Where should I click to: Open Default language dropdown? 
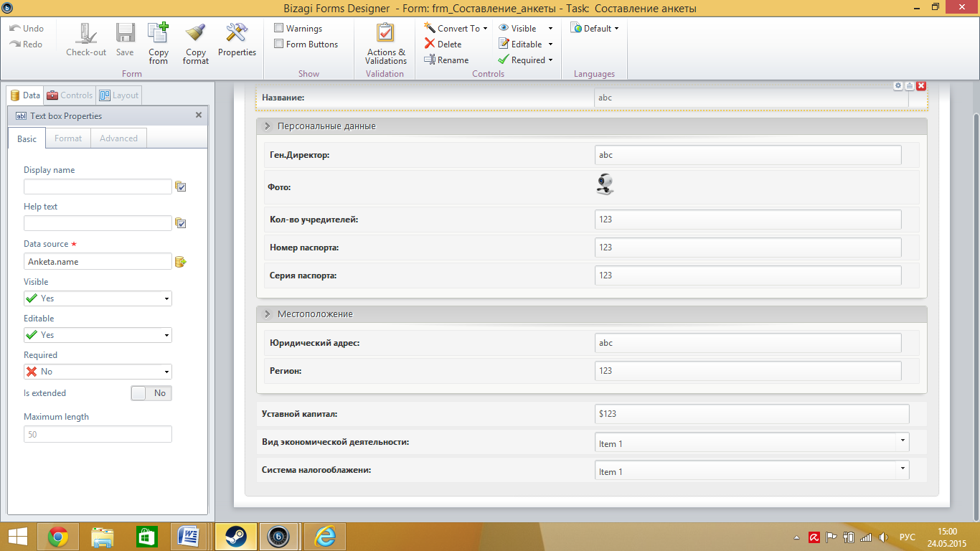point(595,29)
